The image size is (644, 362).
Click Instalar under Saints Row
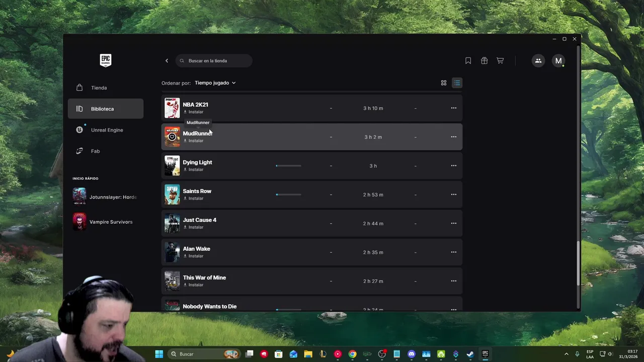[193, 199]
